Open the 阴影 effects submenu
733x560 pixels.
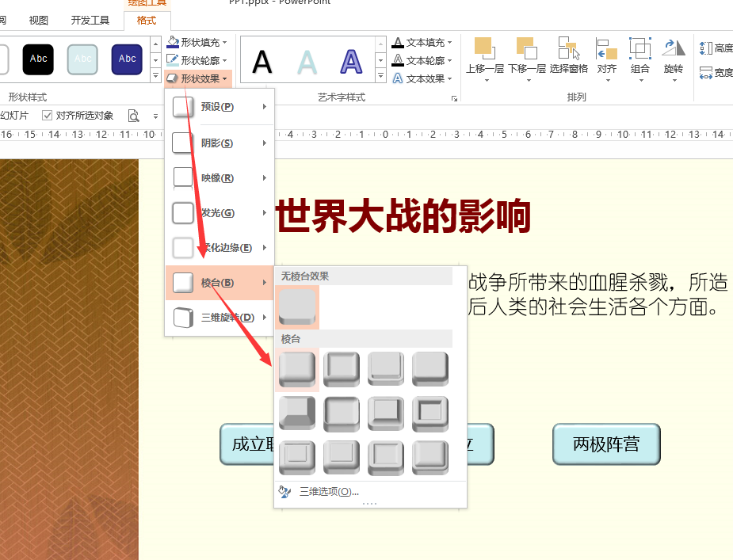coord(220,142)
